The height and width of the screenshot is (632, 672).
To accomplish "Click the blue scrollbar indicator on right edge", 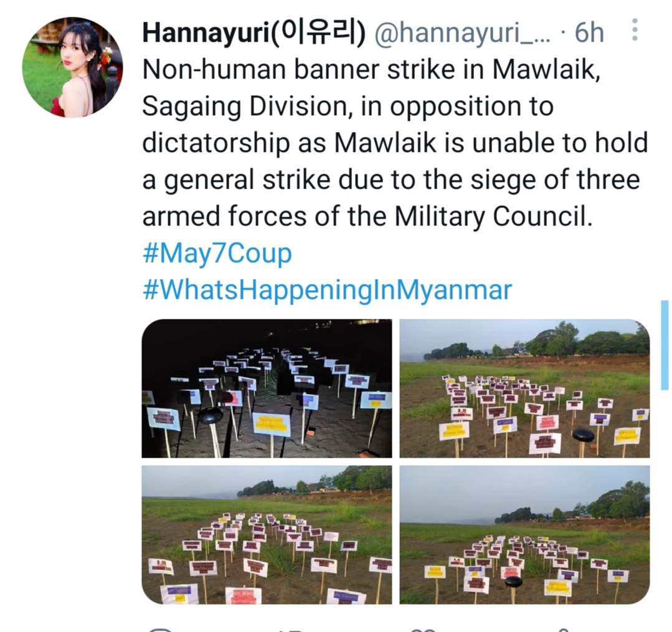I will click(x=665, y=346).
